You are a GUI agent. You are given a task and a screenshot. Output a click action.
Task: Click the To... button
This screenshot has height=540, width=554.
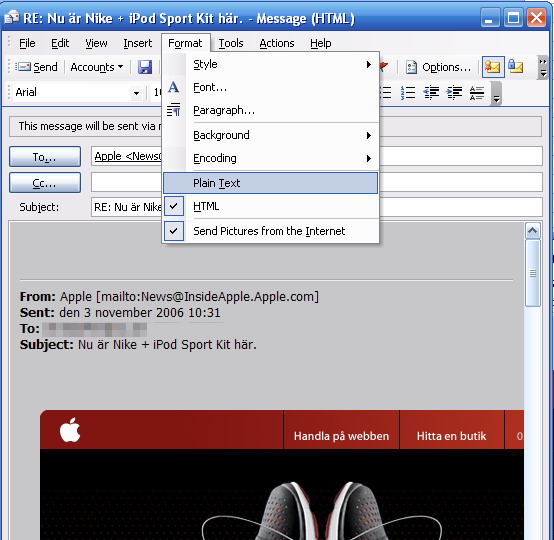[x=45, y=157]
